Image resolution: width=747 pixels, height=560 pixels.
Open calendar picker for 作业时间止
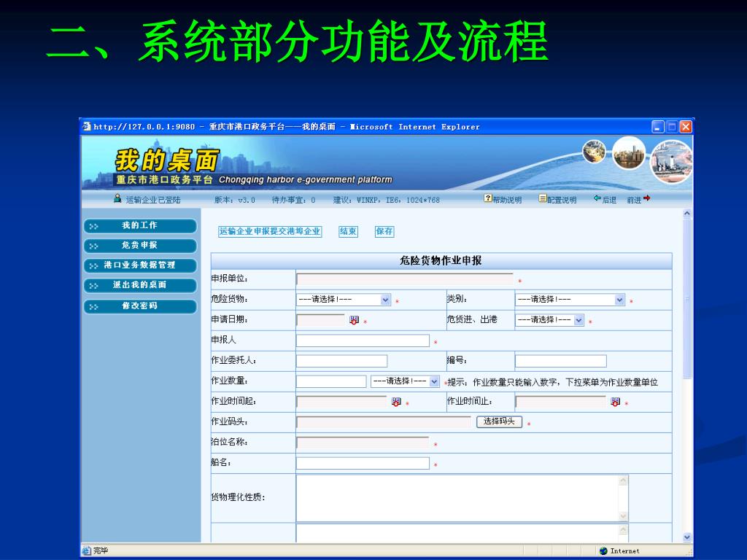616,402
